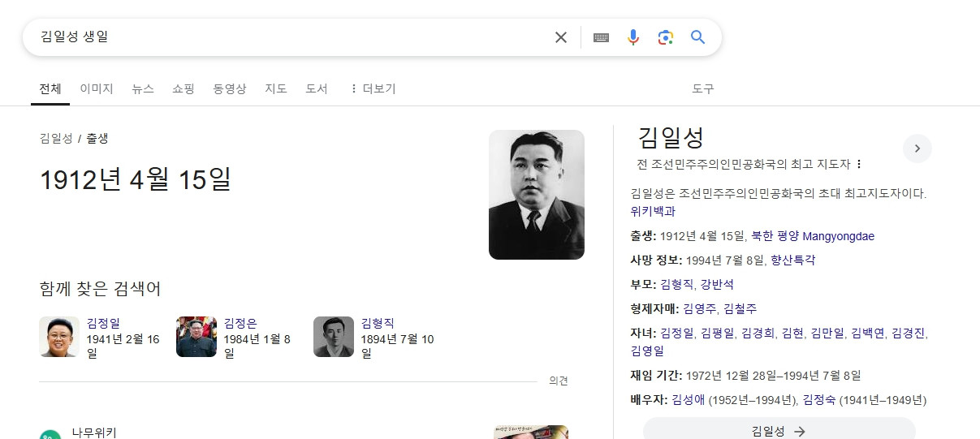This screenshot has width=980, height=439.
Task: Select the 동영상 tab
Action: tap(230, 88)
